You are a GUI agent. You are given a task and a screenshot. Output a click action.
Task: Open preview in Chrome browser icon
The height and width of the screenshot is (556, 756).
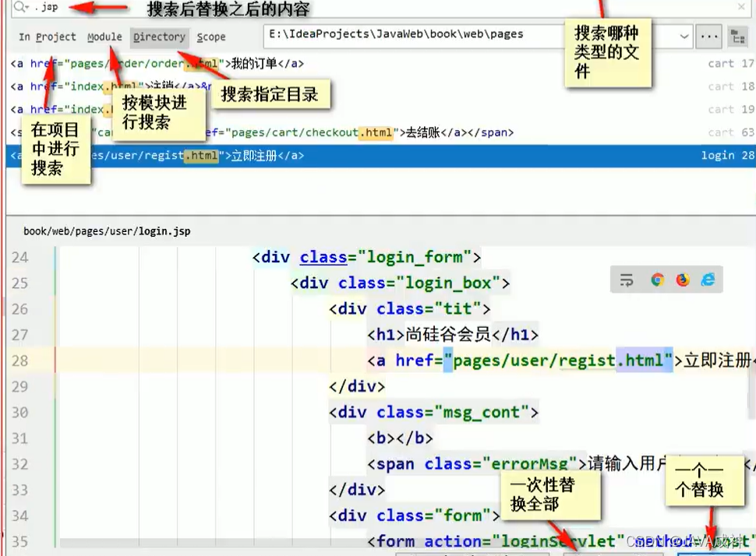click(x=657, y=280)
